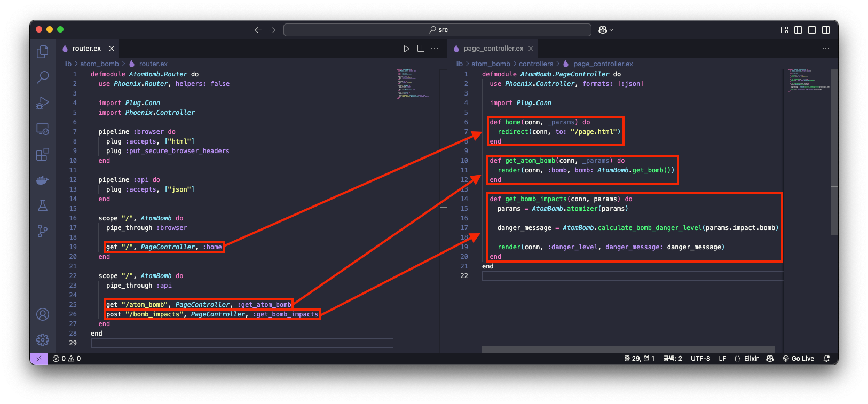Click the Customize Layout icon
Image resolution: width=868 pixels, height=404 pixels.
[x=784, y=30]
